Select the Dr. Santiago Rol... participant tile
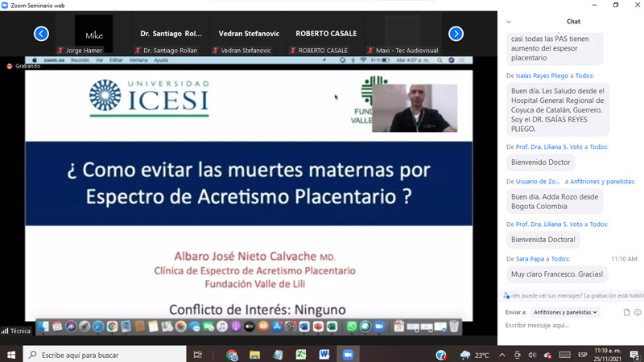Viewport: 644px width, 362px height. tap(171, 33)
